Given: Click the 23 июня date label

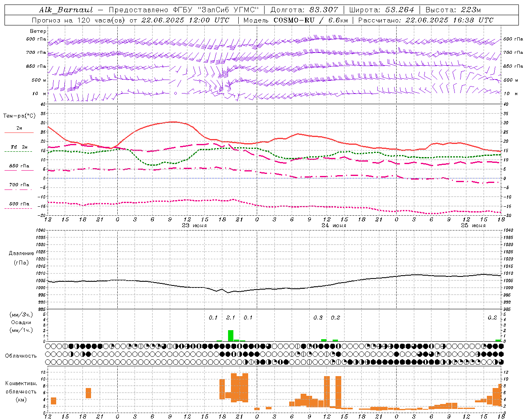Looking at the screenshot, I should [194, 226].
